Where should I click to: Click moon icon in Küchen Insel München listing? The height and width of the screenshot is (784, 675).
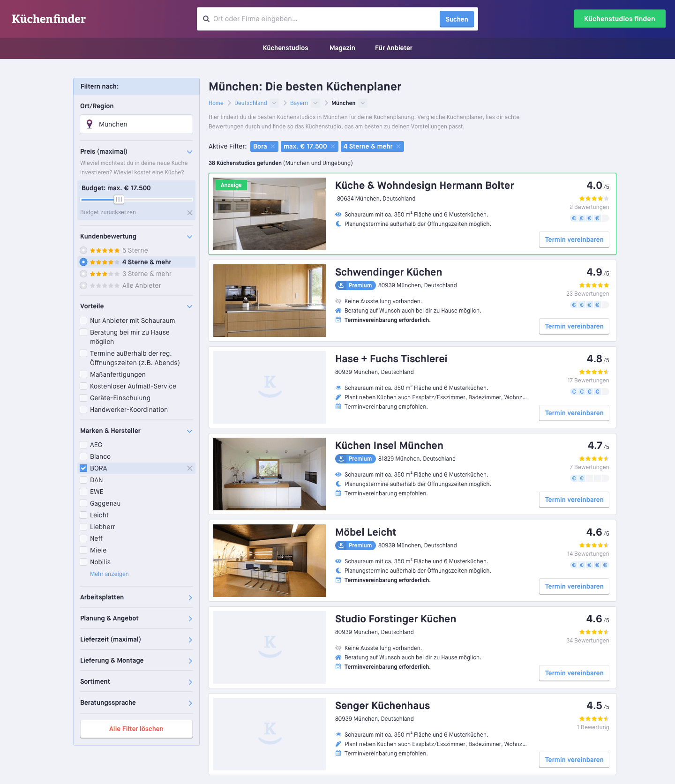[338, 484]
